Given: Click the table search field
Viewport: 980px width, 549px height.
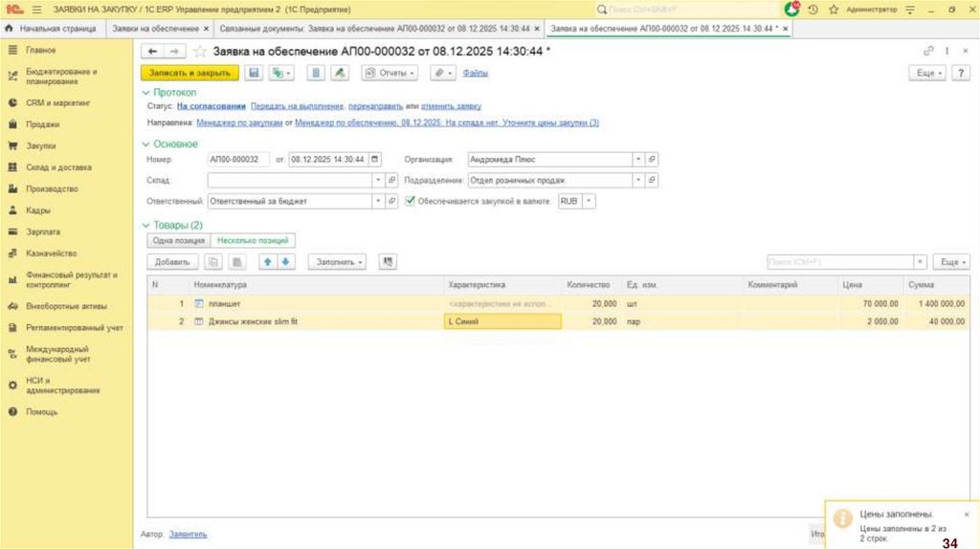Looking at the screenshot, I should pyautogui.click(x=840, y=262).
